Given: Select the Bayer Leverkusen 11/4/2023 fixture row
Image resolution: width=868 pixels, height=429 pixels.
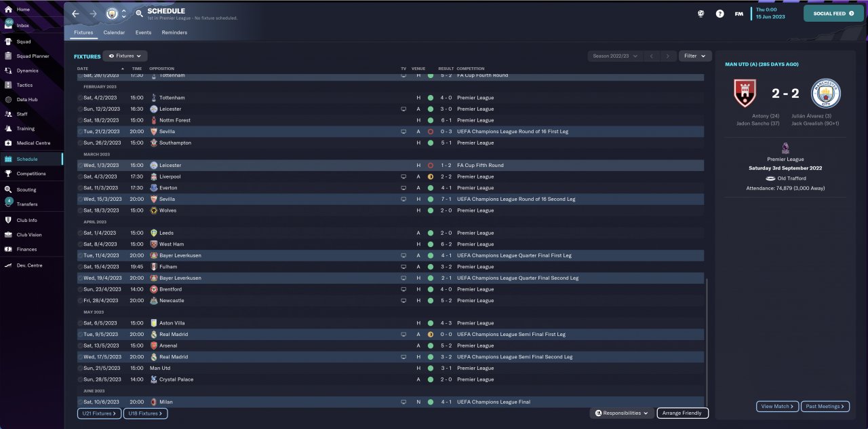Looking at the screenshot, I should tap(390, 255).
